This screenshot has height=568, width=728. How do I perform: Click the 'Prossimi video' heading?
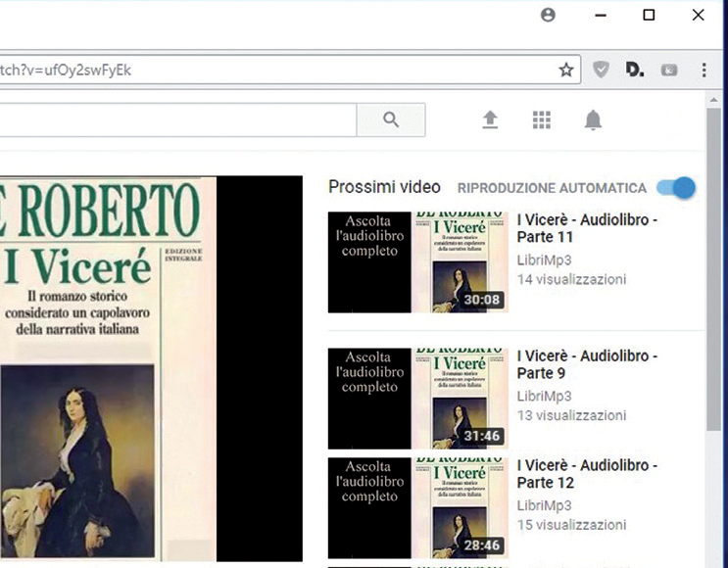(x=384, y=187)
